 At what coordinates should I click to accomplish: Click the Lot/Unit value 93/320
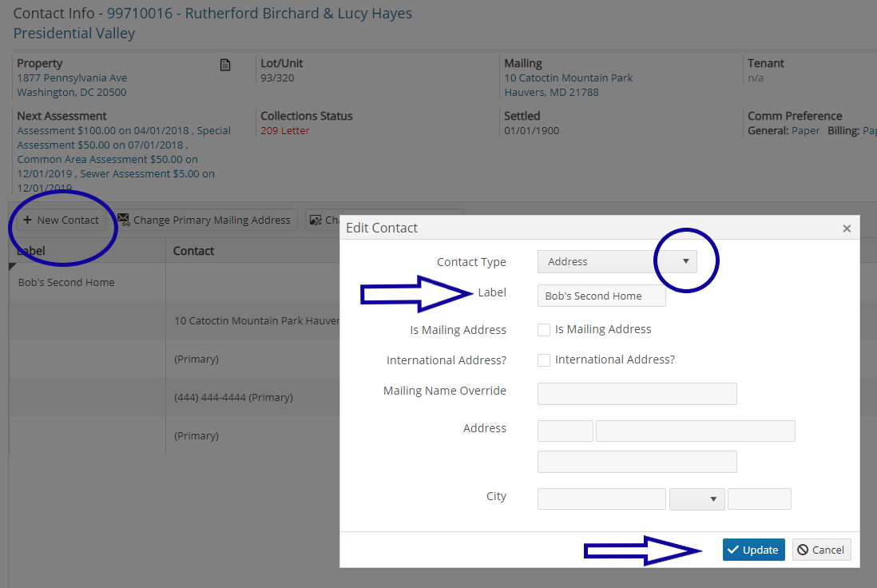point(277,77)
